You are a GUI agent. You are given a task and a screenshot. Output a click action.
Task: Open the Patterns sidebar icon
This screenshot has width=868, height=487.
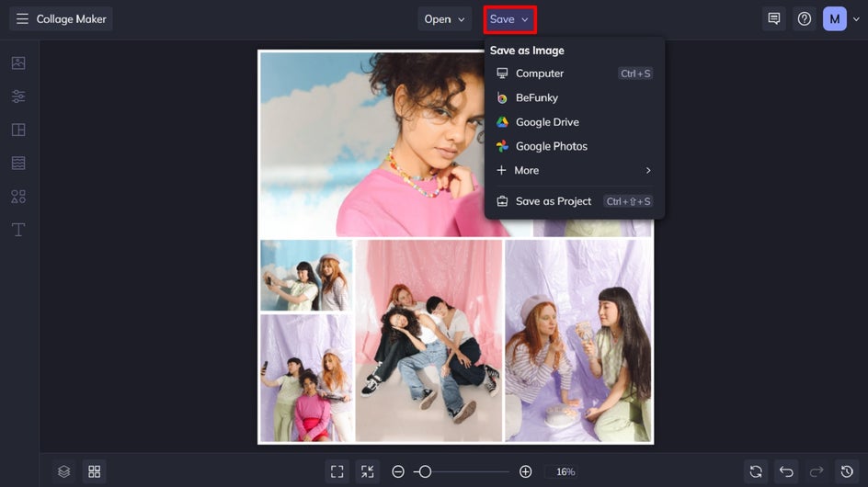tap(18, 163)
